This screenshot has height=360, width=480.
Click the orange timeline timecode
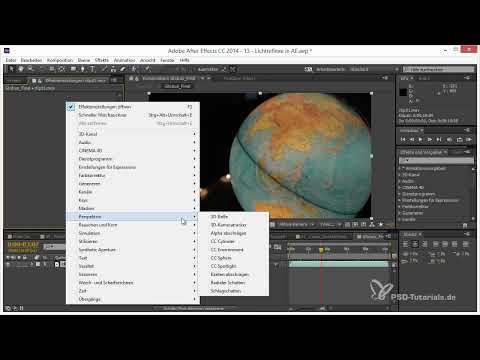23,244
